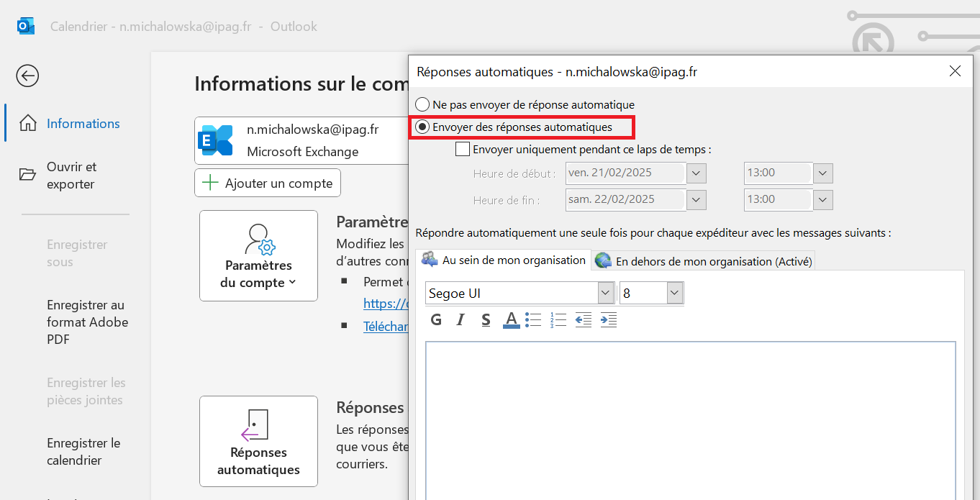Open the Heure de fin date dropdown
The width and height of the screenshot is (980, 500).
(697, 199)
